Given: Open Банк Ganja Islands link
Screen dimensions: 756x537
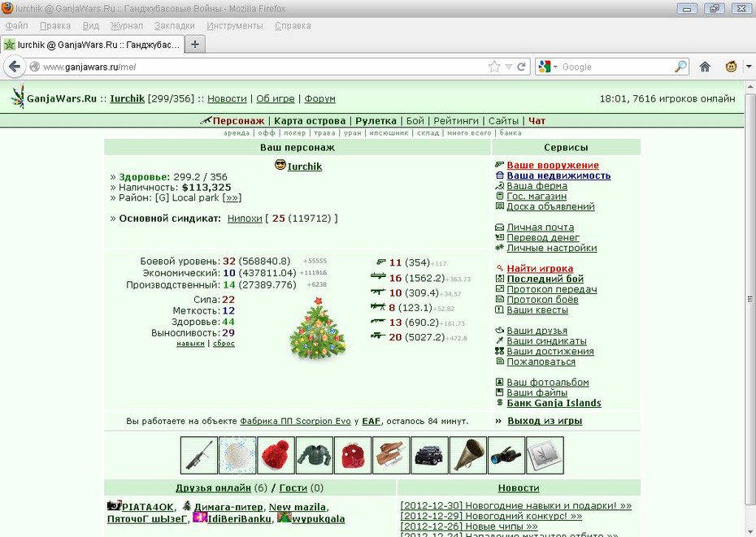Looking at the screenshot, I should [554, 403].
